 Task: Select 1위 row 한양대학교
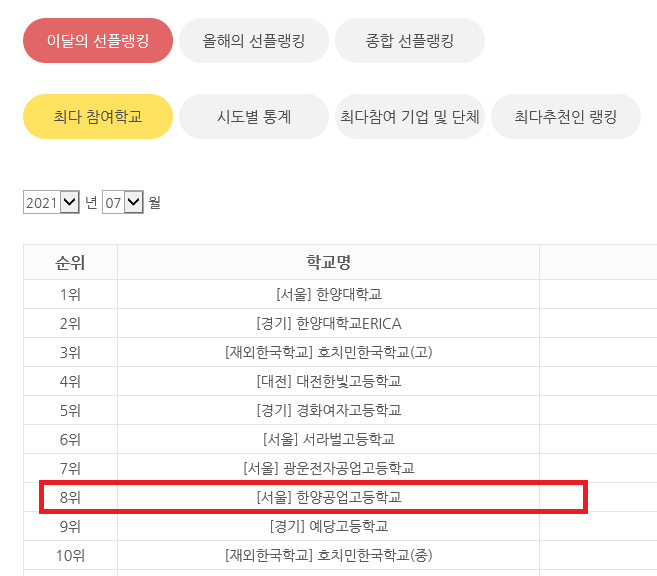pos(328,294)
